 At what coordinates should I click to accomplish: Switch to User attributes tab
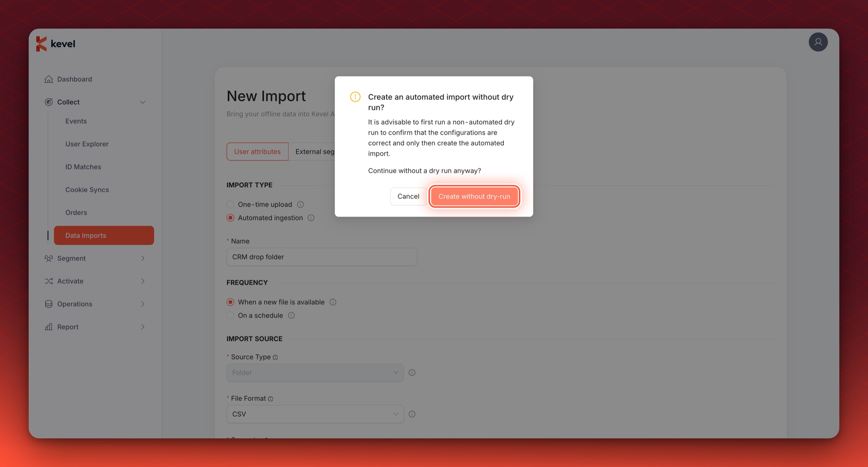(258, 152)
